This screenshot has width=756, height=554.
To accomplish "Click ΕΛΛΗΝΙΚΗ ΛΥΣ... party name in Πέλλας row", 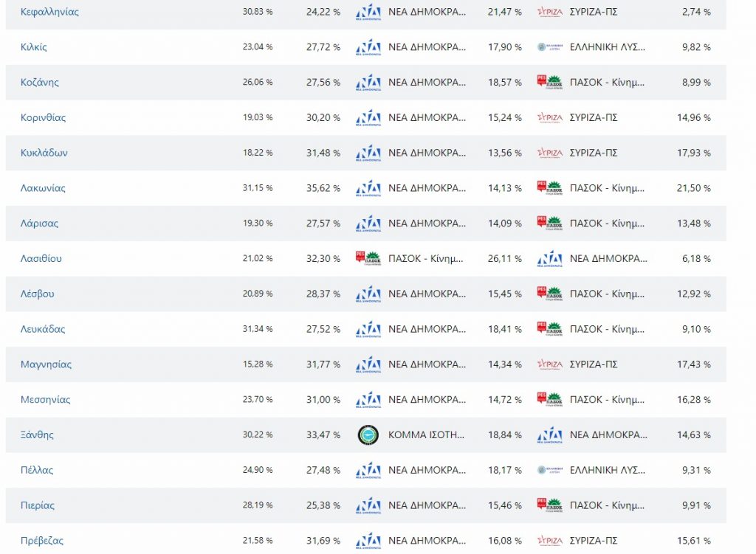I will (x=608, y=470).
